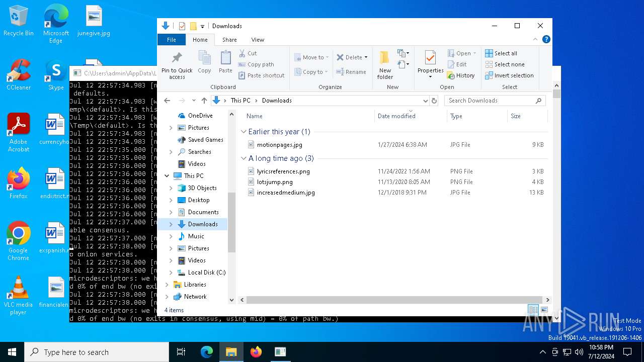Open Task View on taskbar

coord(181,352)
